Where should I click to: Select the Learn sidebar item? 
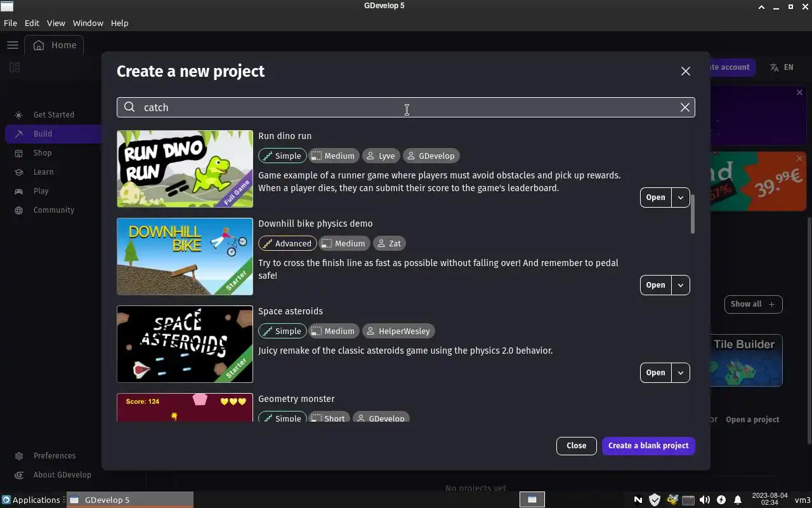click(x=53, y=172)
